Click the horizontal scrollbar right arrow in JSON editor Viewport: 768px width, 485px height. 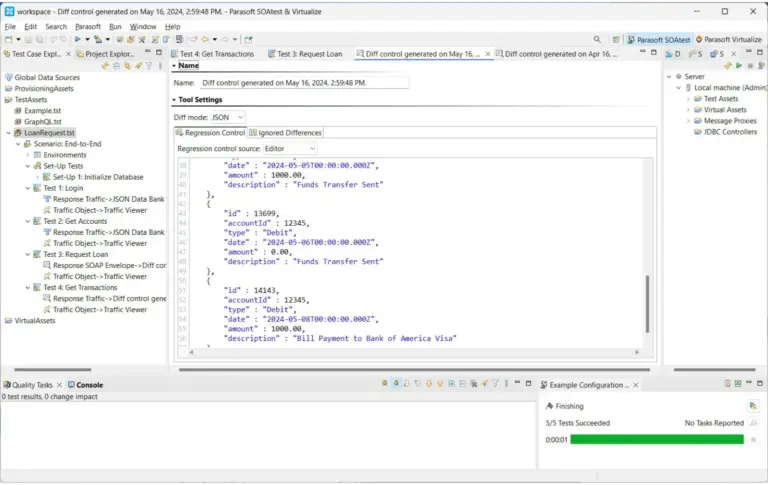(637, 352)
